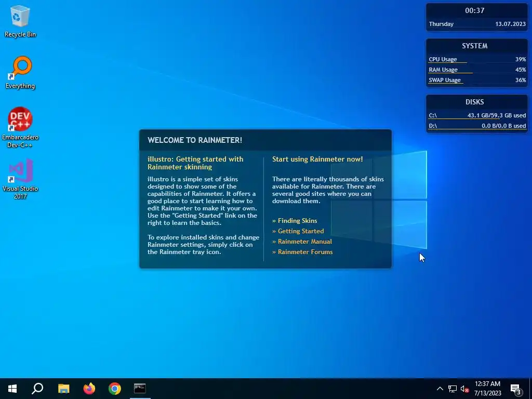Click the RAM Usage row label
532x399 pixels.
click(x=443, y=70)
